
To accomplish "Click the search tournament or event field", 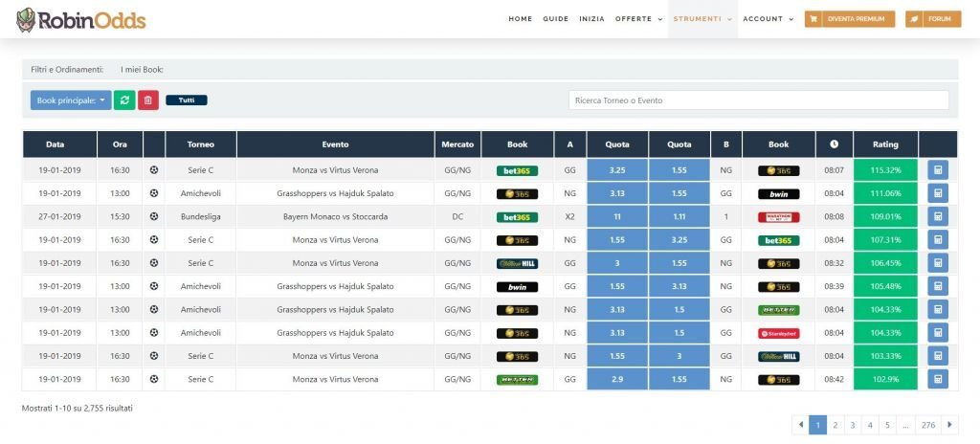I will tap(758, 100).
